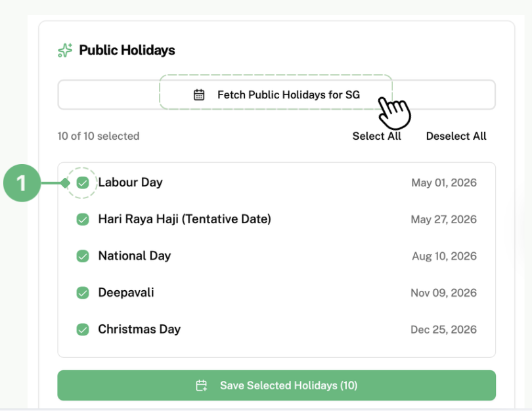The image size is (532, 411).
Task: Select the Deepavali row label
Action: 126,293
